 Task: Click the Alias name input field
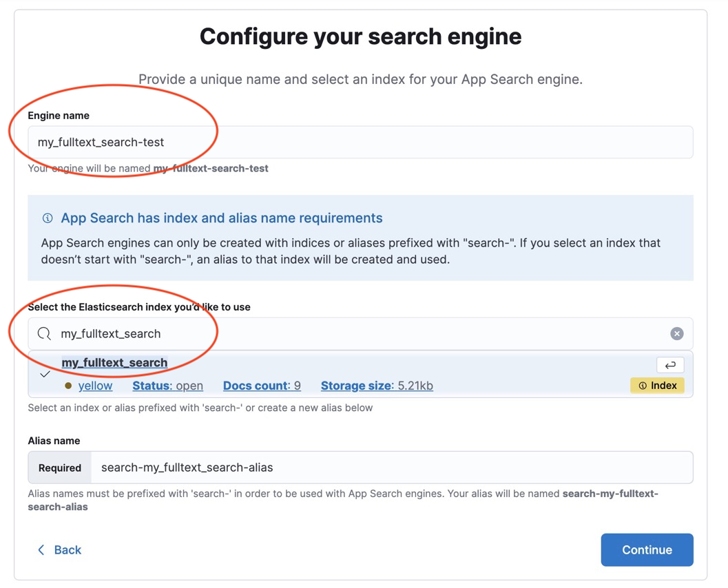click(391, 468)
